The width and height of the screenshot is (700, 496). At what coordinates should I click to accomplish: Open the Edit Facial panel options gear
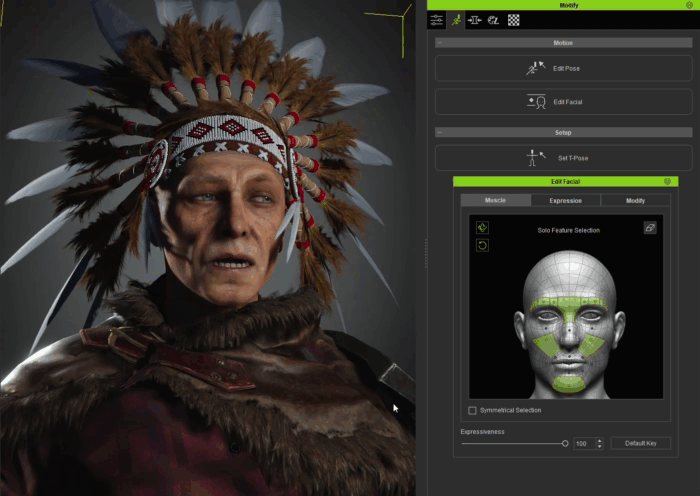click(667, 181)
